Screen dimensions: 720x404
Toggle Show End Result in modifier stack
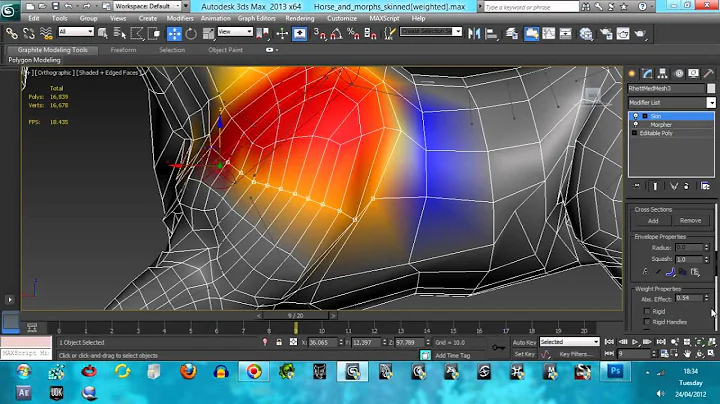(655, 186)
